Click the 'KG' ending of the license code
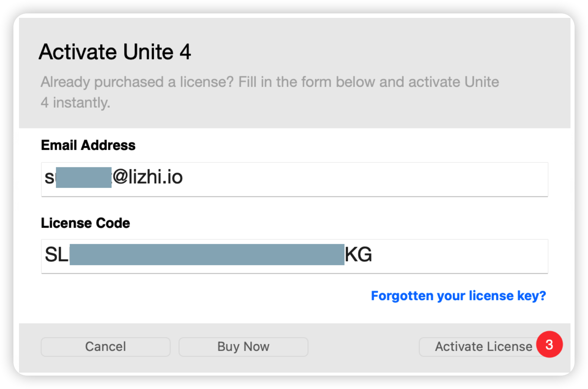Screen dimensions: 588x389 point(358,255)
